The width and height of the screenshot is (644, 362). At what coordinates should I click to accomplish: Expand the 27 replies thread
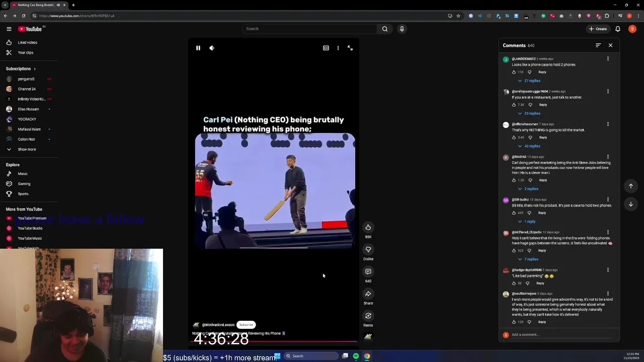[529, 81]
